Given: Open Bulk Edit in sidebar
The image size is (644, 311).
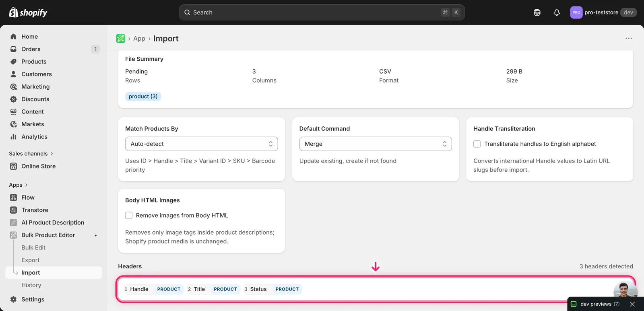Looking at the screenshot, I should coord(33,248).
